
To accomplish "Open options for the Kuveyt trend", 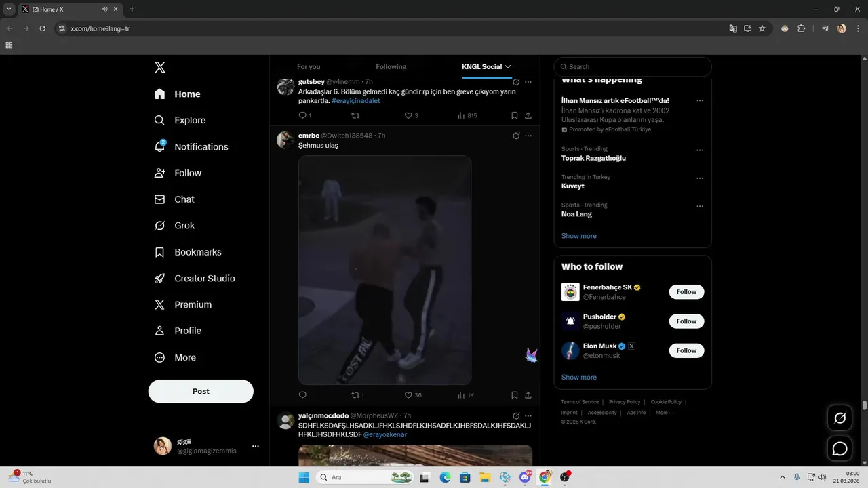I will tap(700, 178).
